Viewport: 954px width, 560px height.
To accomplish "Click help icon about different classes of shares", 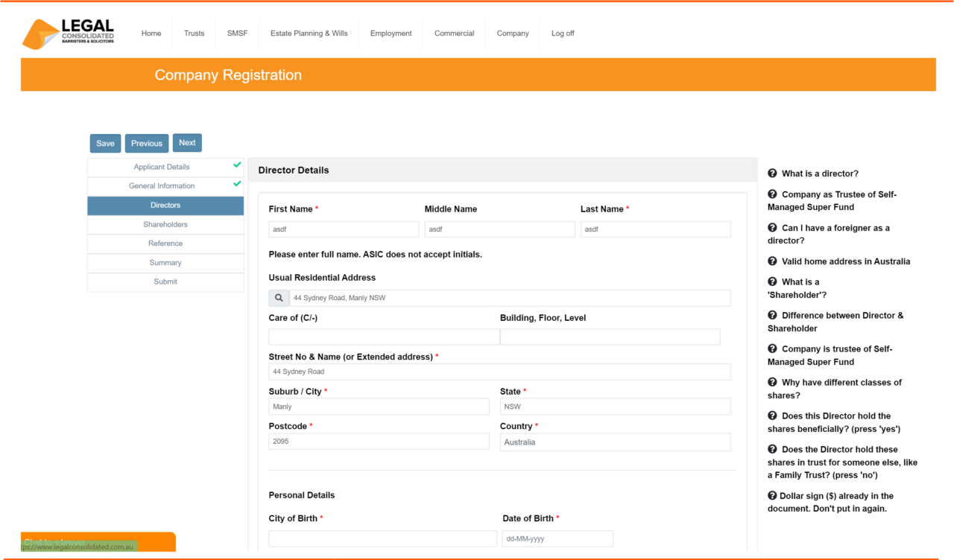I will (x=772, y=382).
